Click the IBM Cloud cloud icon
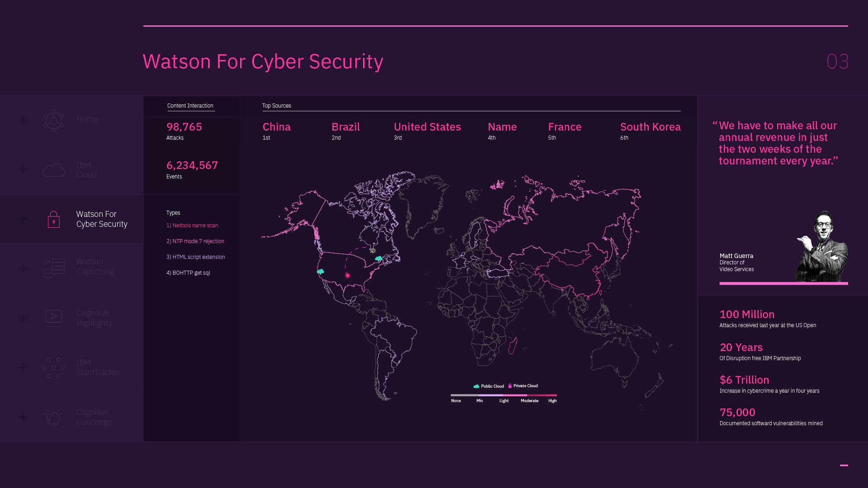The width and height of the screenshot is (868, 488). [x=54, y=170]
